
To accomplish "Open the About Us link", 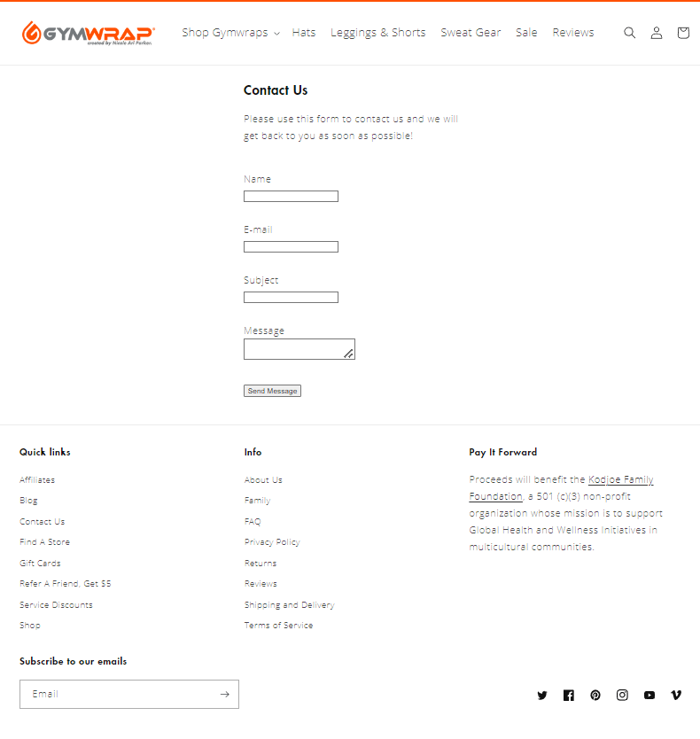I will pos(263,479).
